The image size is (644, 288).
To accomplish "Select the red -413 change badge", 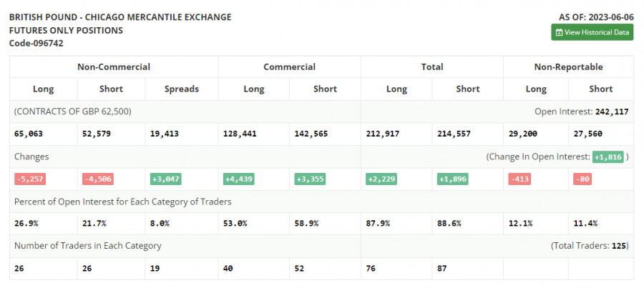I will [x=519, y=179].
